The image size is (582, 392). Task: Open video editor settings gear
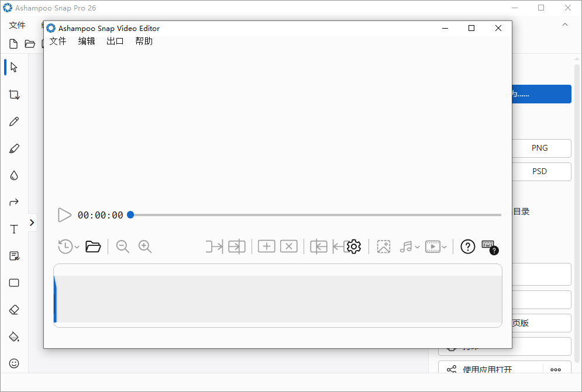coord(354,247)
